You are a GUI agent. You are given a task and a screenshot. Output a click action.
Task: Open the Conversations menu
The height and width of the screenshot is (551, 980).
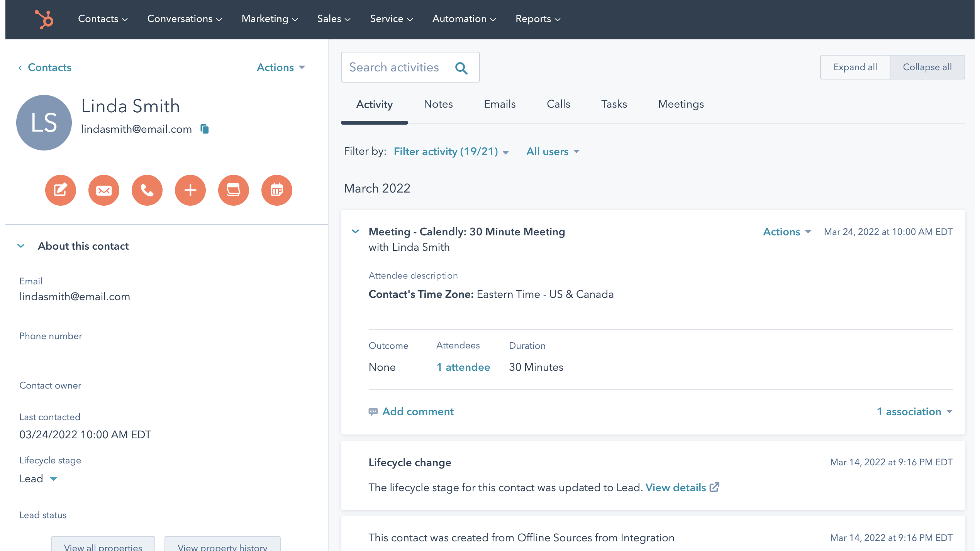[185, 19]
